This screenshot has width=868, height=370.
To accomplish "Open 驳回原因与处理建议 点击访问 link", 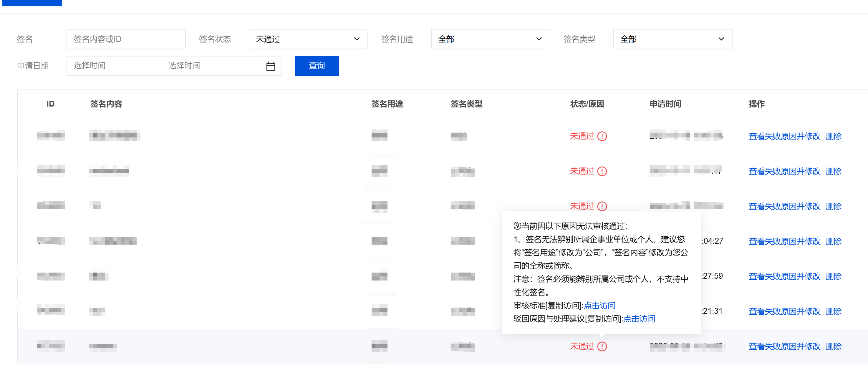I will coord(639,318).
